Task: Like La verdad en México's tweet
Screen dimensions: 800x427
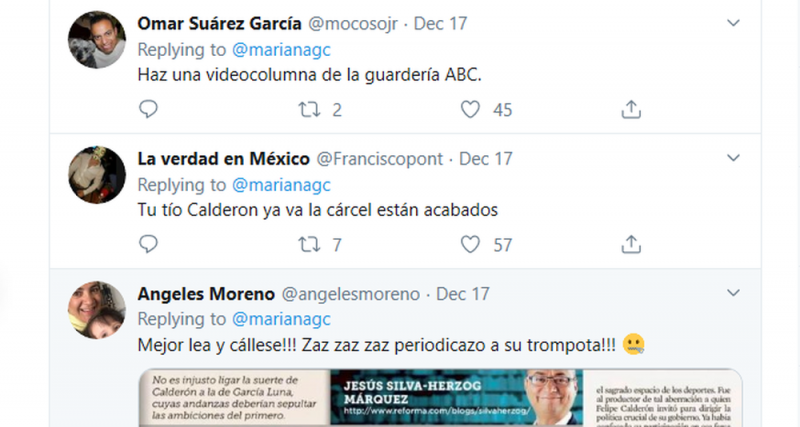Action: [470, 244]
